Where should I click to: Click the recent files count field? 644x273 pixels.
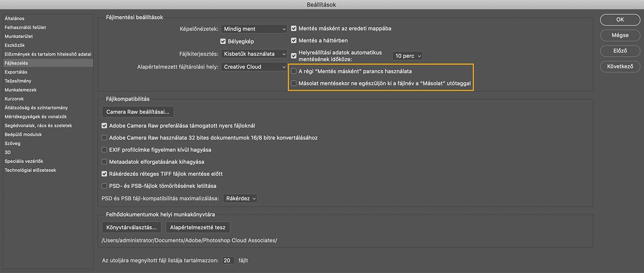228,260
